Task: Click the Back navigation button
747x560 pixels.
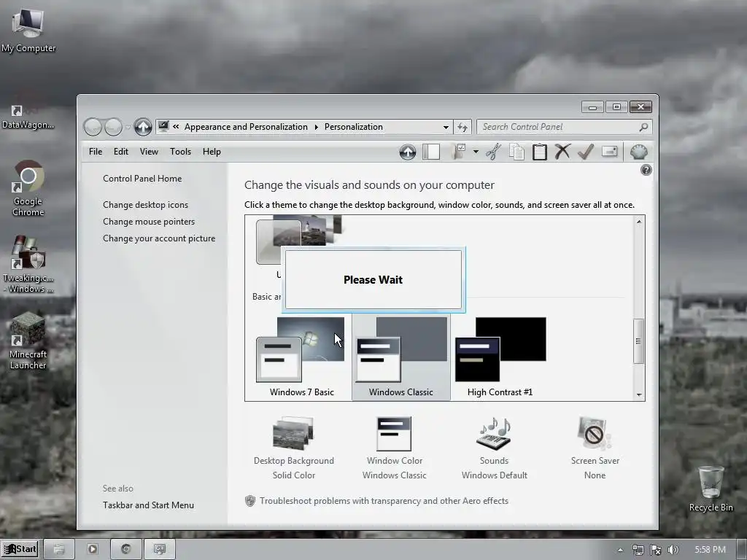Action: (x=93, y=127)
